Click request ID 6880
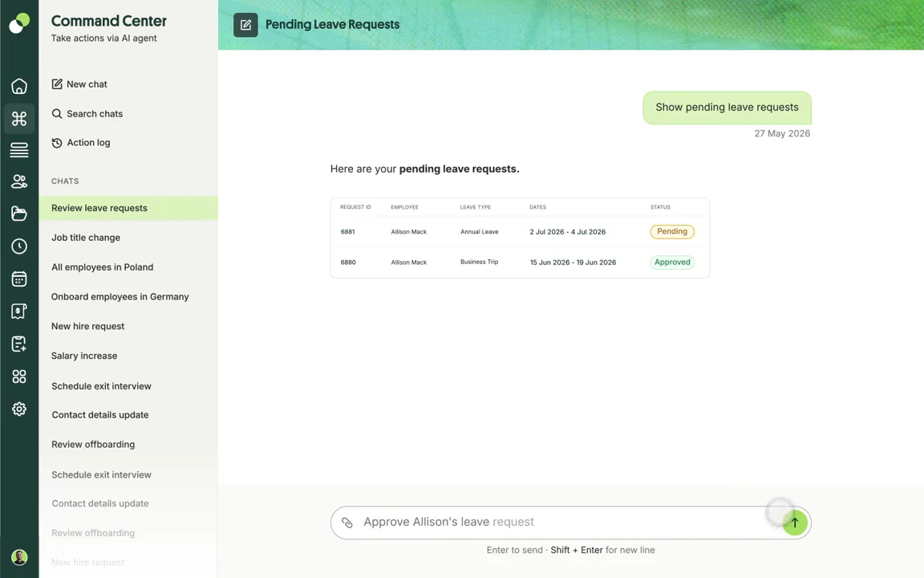 point(347,263)
